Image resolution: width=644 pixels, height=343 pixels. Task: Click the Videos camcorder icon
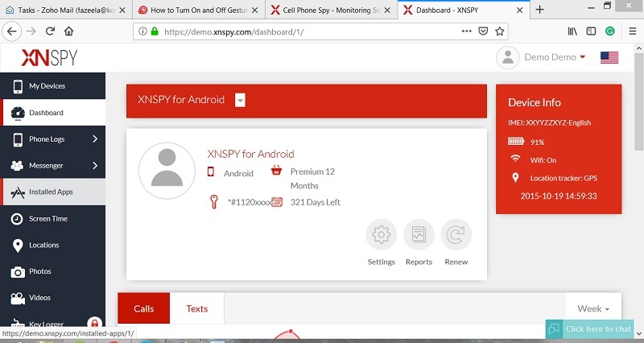pyautogui.click(x=18, y=298)
